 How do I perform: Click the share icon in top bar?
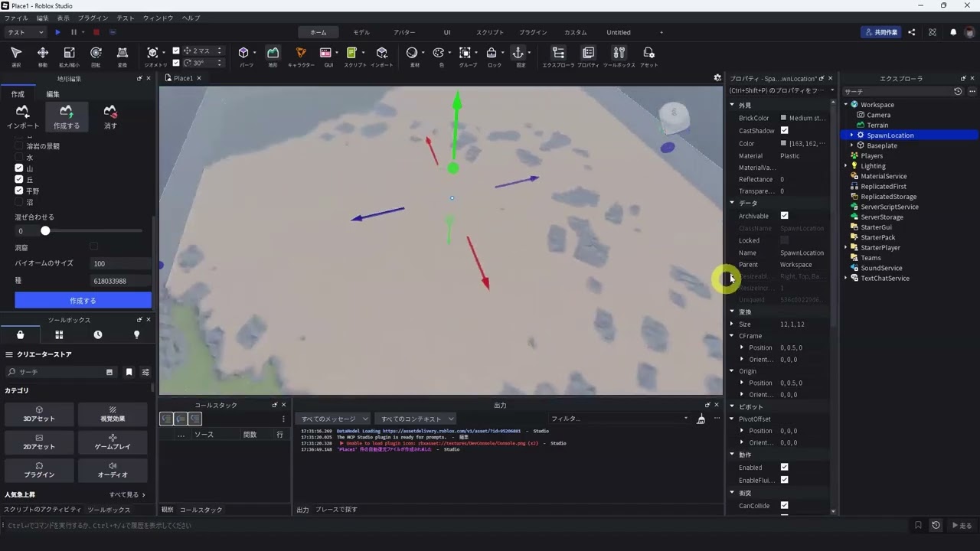click(x=911, y=32)
